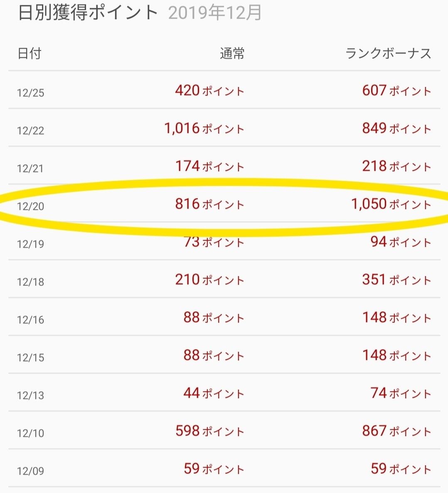
Task: Select the 12/09 date entry
Action: (30, 471)
